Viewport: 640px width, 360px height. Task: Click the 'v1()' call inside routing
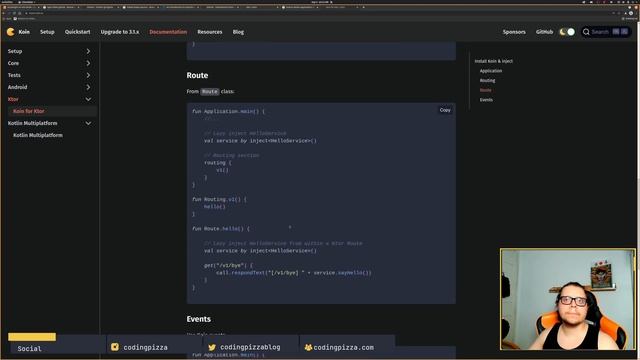222,170
